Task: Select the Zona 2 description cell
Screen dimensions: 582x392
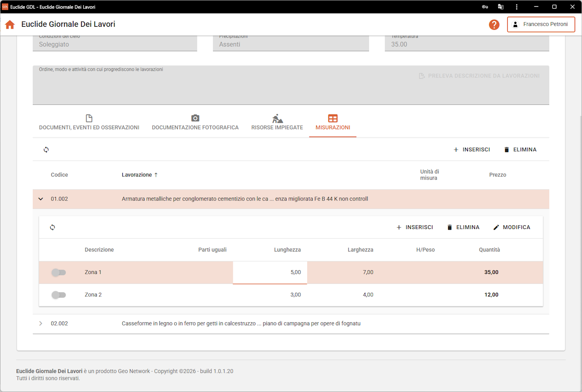Action: pyautogui.click(x=93, y=295)
